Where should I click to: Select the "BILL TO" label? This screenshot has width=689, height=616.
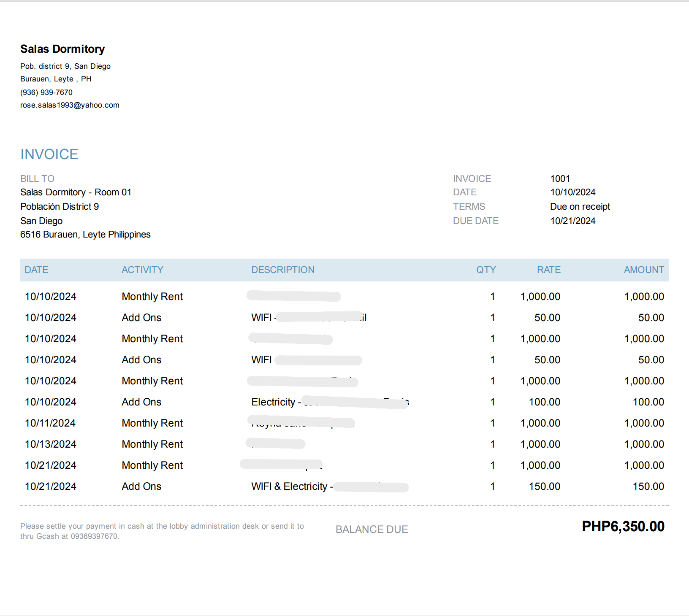37,178
